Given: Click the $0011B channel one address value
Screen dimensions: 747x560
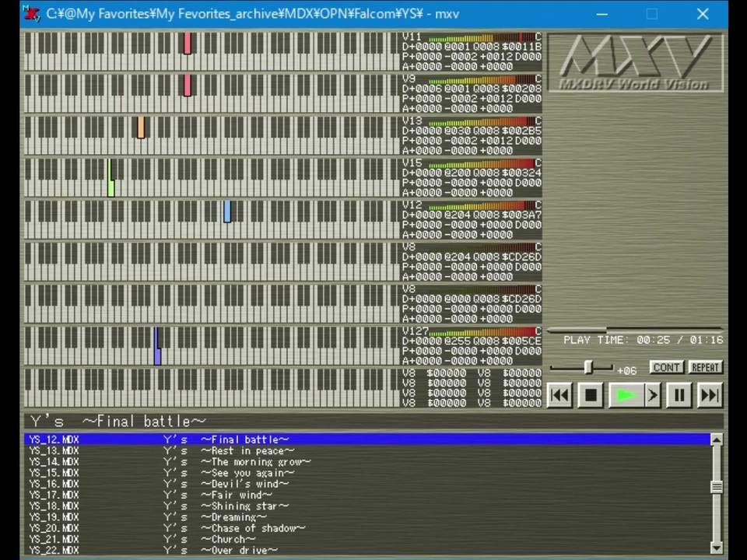Looking at the screenshot, I should coord(521,47).
